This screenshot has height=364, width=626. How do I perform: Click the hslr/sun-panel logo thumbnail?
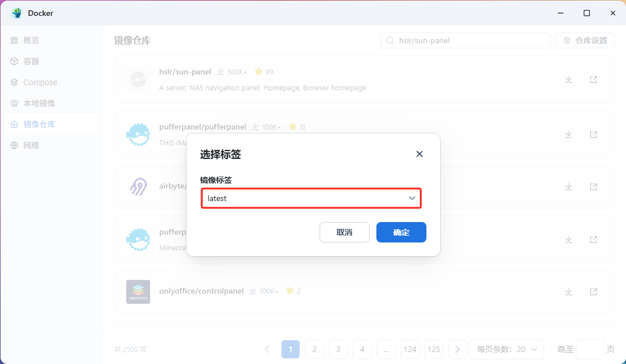tap(138, 80)
